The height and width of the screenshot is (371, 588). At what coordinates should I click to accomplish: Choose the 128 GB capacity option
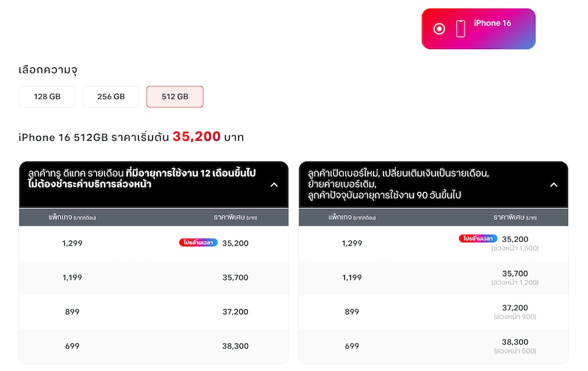47,97
